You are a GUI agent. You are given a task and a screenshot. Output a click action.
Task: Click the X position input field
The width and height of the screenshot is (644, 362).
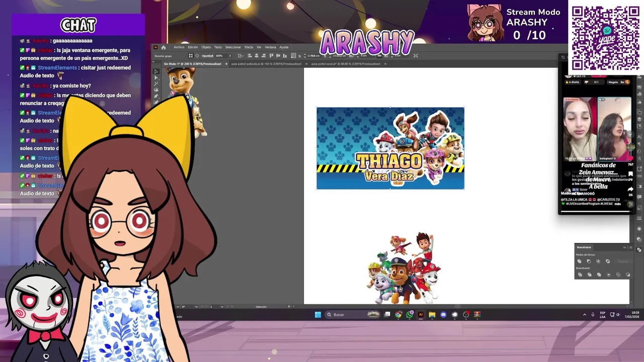coord(314,56)
